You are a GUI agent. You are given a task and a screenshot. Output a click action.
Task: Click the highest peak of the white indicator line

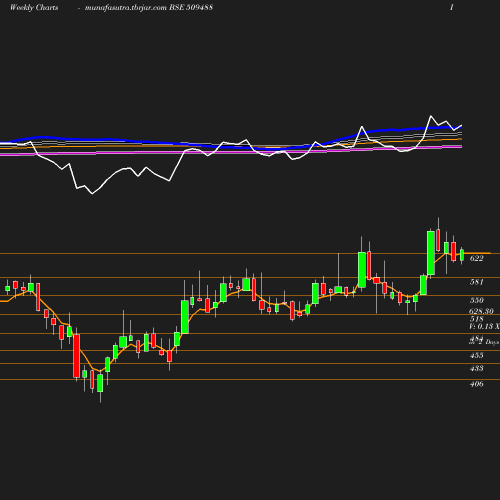click(x=431, y=116)
